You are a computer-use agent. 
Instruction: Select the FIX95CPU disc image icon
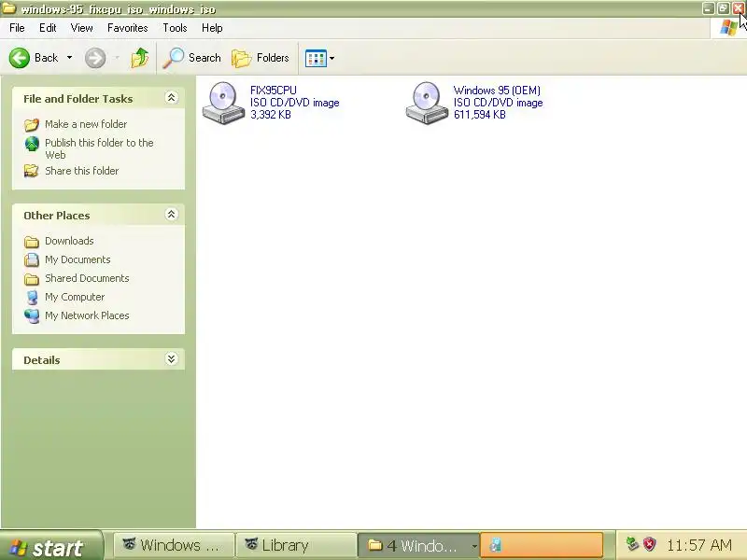(223, 103)
